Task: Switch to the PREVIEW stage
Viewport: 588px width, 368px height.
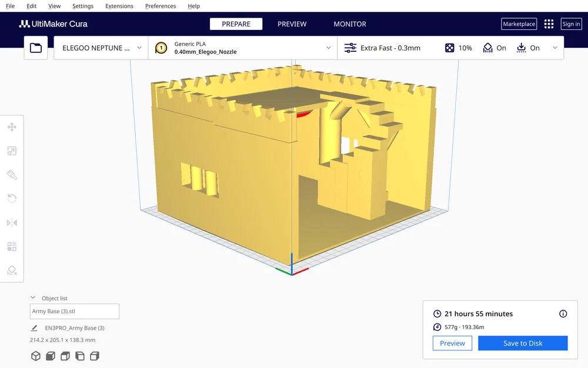Action: coord(292,24)
